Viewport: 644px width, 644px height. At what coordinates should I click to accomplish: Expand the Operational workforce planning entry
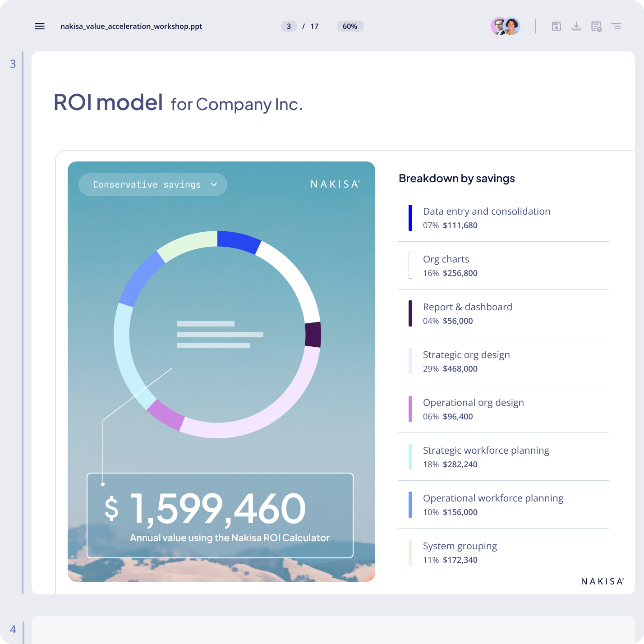coord(493,505)
